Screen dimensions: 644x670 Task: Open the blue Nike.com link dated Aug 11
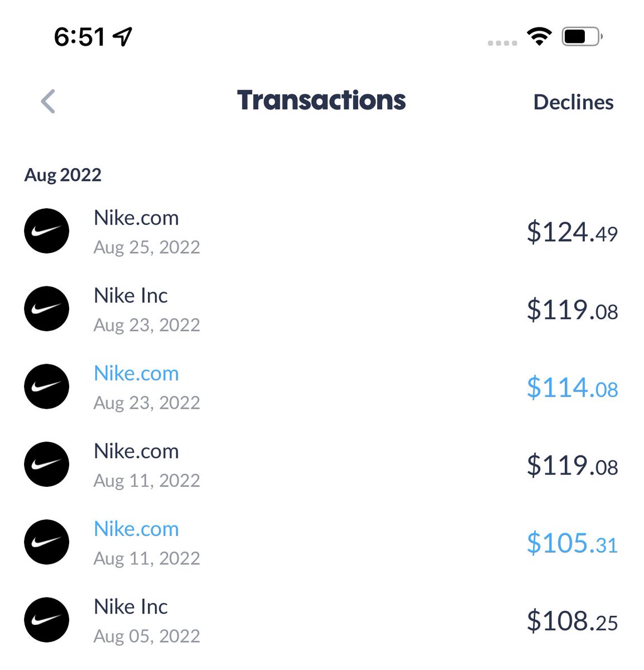[136, 529]
